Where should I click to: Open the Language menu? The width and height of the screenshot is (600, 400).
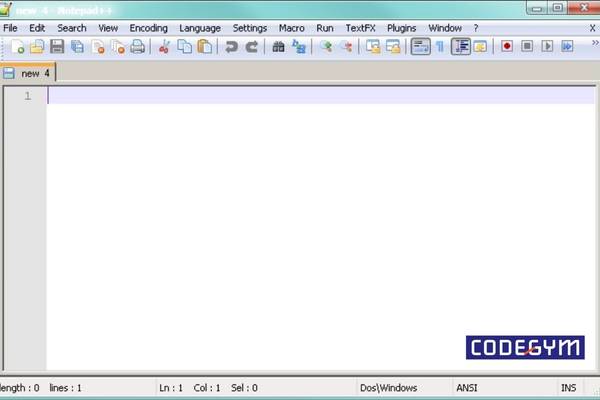[199, 28]
